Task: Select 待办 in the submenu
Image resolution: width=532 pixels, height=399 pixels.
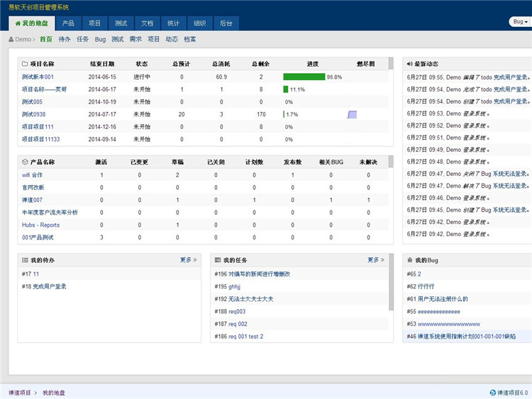Action: [x=65, y=39]
